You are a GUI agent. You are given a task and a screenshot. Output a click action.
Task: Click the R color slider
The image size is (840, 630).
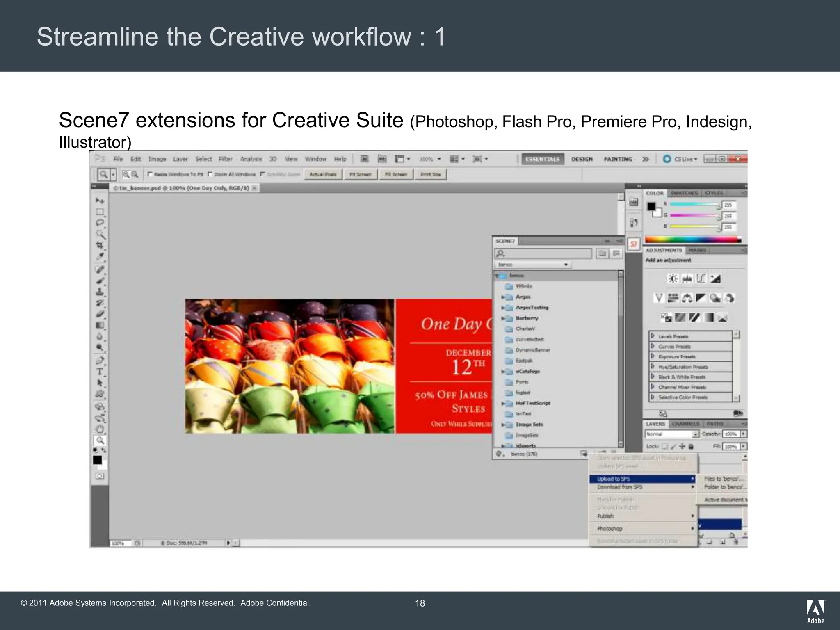point(695,204)
